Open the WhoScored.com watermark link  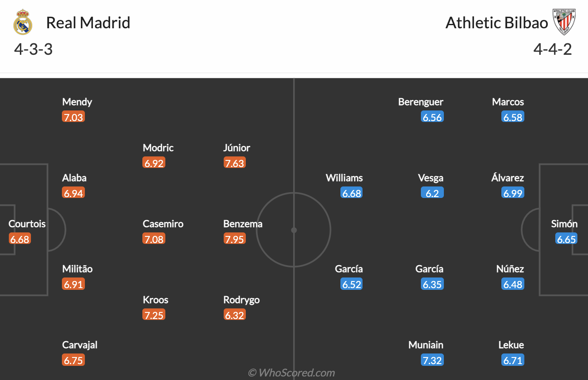294,372
